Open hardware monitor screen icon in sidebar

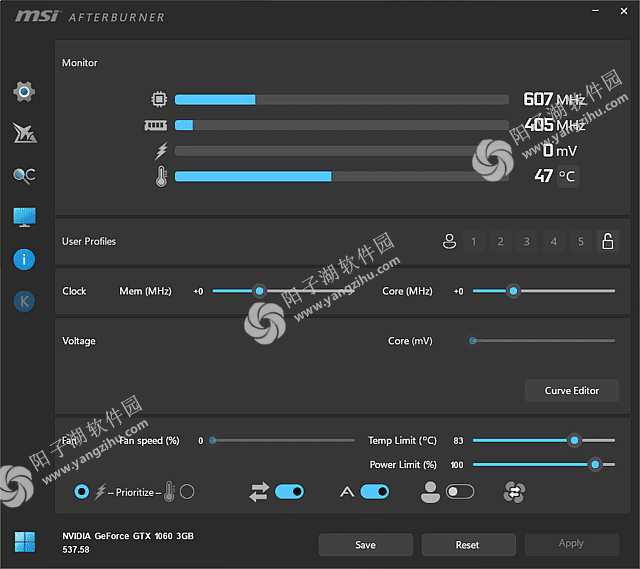pyautogui.click(x=24, y=217)
